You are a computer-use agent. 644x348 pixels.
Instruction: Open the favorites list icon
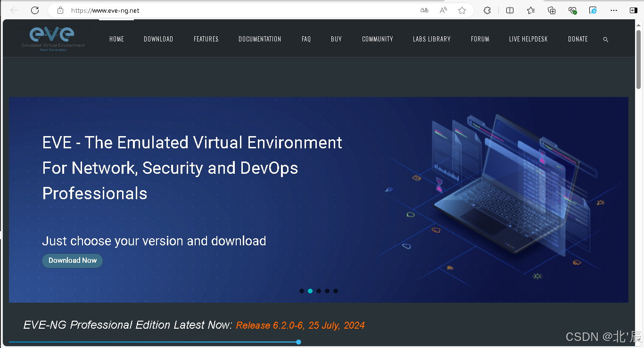coord(531,10)
